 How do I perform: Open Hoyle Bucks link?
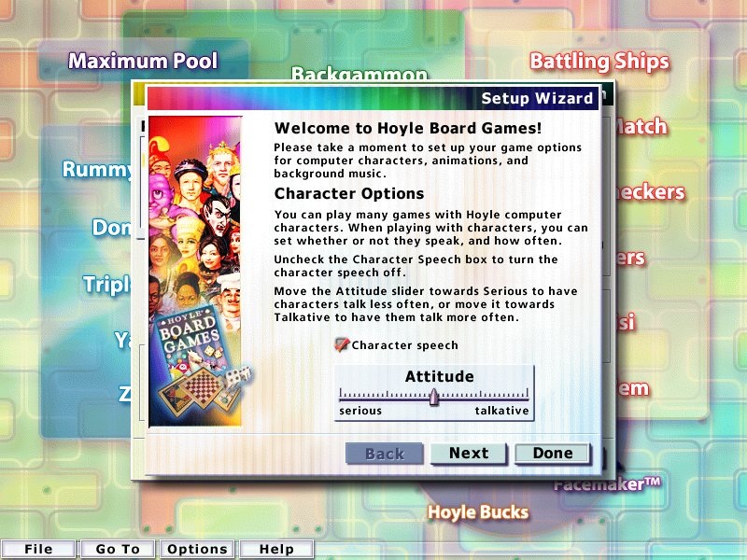coord(478,512)
